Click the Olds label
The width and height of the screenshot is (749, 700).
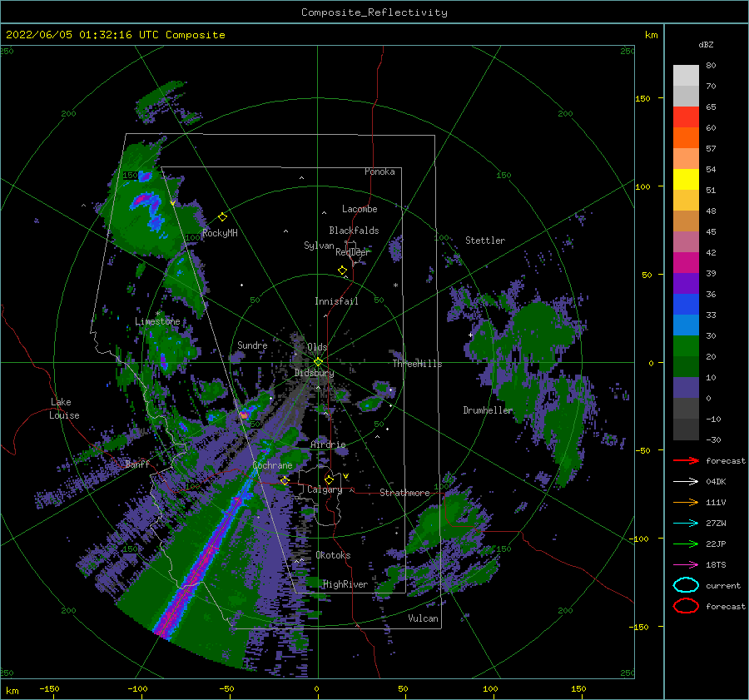[317, 347]
